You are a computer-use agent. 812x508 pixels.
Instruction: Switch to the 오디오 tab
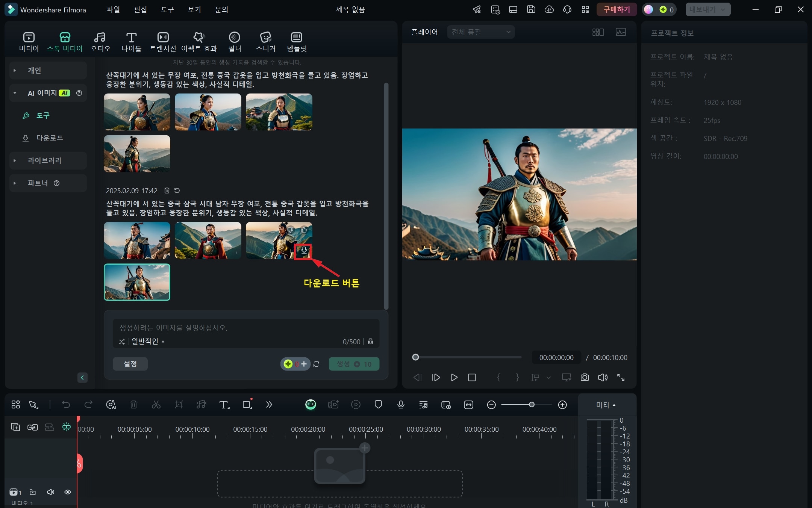pos(100,42)
